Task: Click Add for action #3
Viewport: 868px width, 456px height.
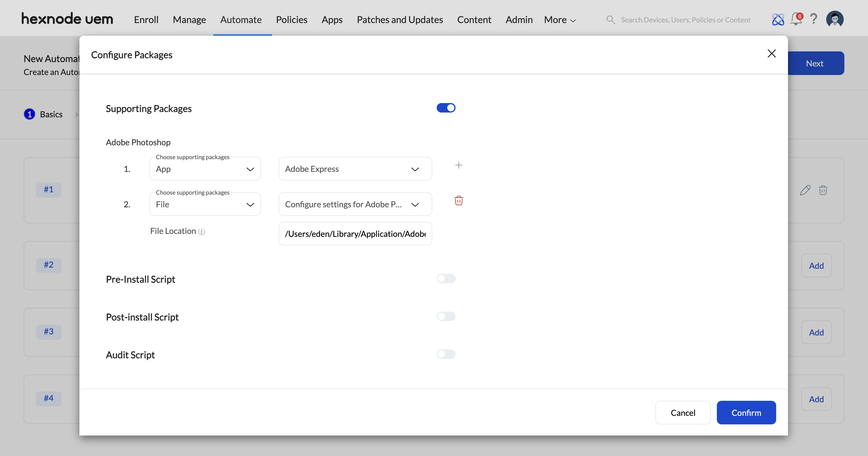Action: point(816,332)
